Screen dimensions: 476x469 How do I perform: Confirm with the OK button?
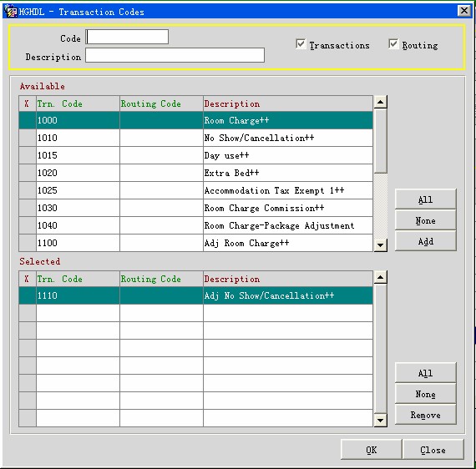[372, 450]
